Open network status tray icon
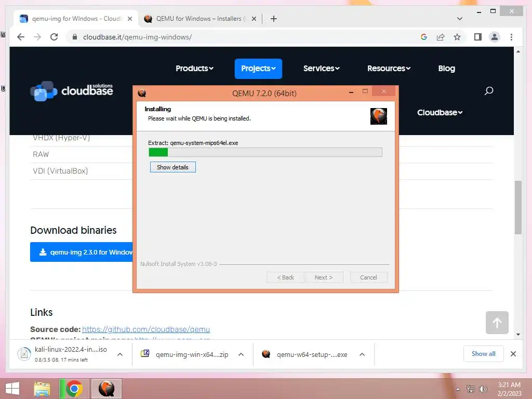532x399 pixels. pos(471,389)
